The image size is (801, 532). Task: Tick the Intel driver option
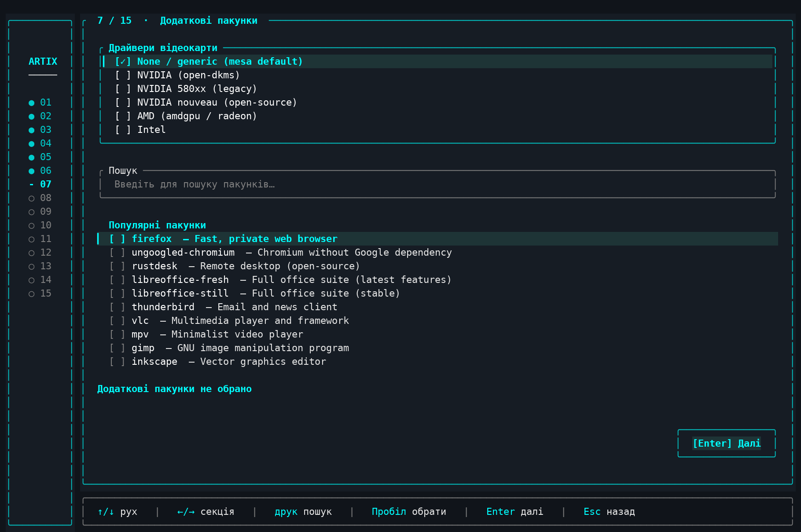tap(140, 130)
